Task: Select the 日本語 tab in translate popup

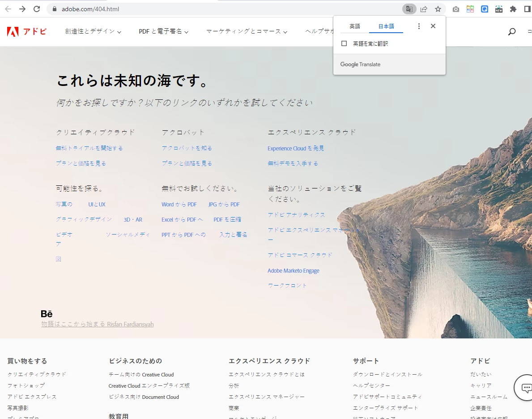Action: (x=386, y=26)
